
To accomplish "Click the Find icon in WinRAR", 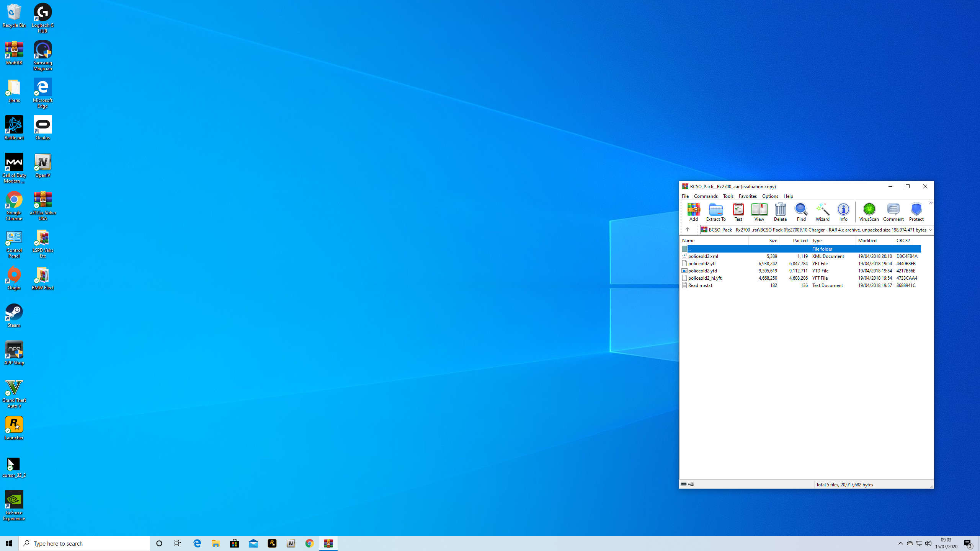I will coord(801,212).
